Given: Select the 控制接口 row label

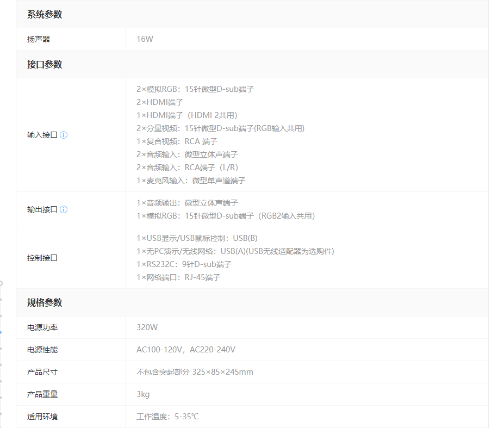Looking at the screenshot, I should click(42, 258).
